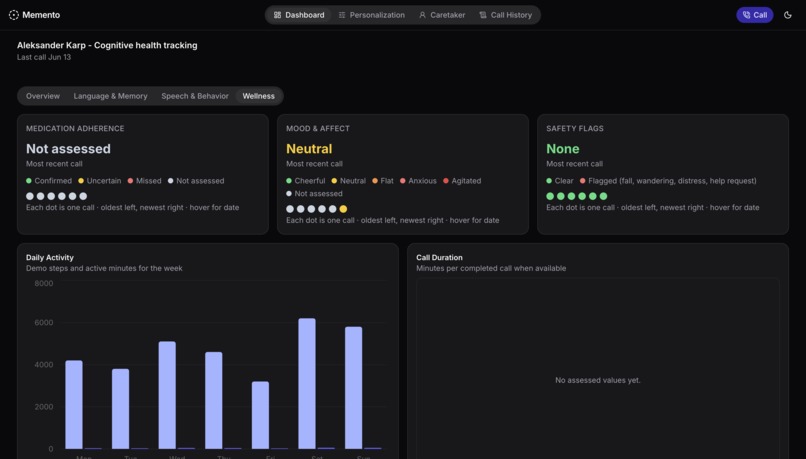Screen dimensions: 806x459
Task: Click 'Not assessed' medication status heading
Action: click(68, 149)
